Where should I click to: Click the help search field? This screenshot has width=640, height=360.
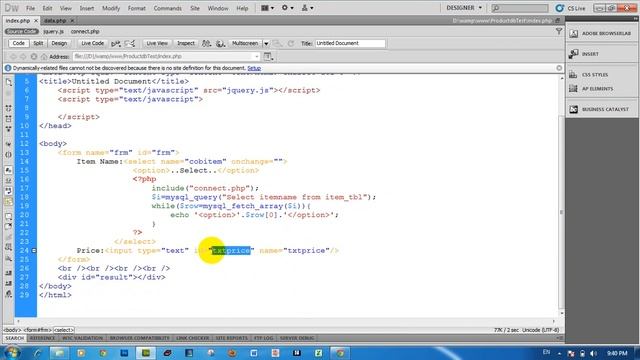tap(520, 8)
